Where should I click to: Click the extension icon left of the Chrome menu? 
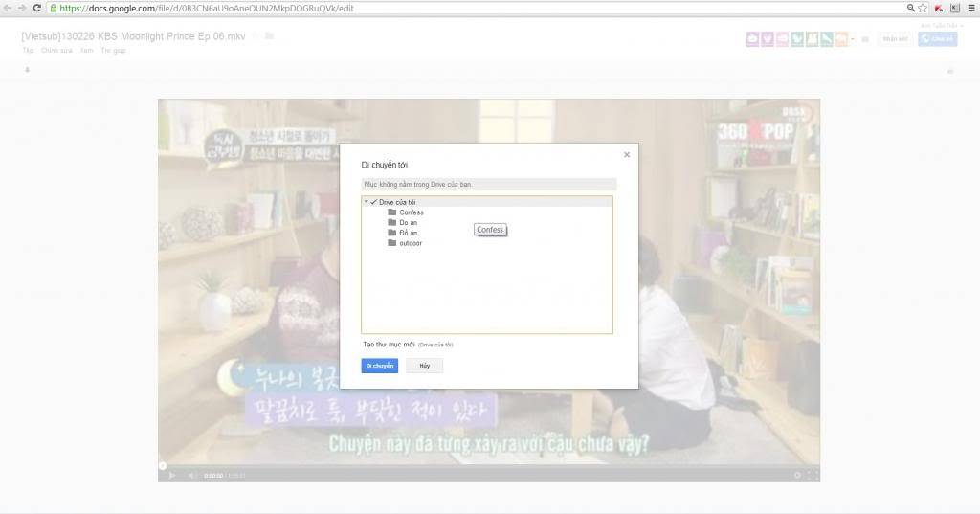pos(955,8)
